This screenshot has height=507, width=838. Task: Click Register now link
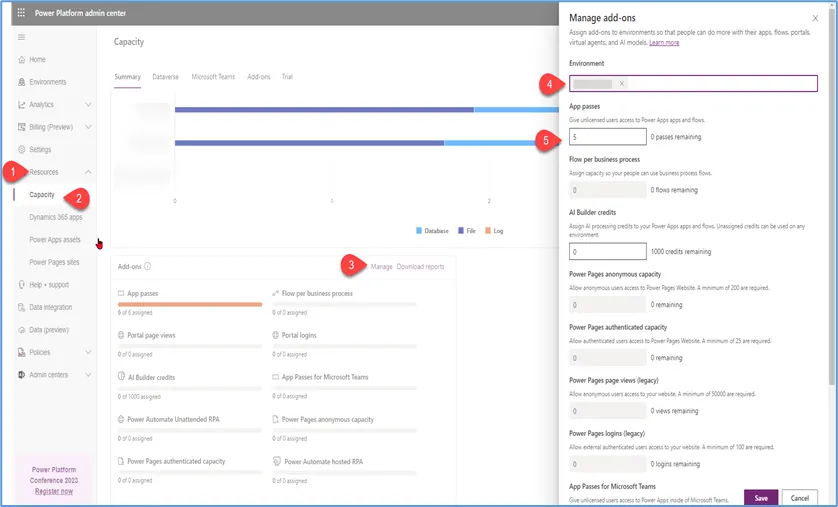pos(54,491)
